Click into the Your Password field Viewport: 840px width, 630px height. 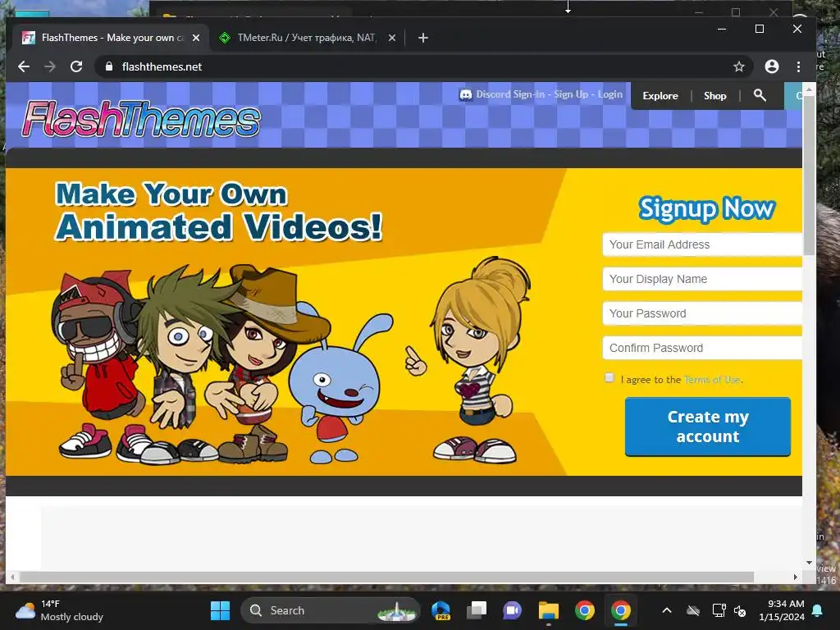(x=702, y=313)
